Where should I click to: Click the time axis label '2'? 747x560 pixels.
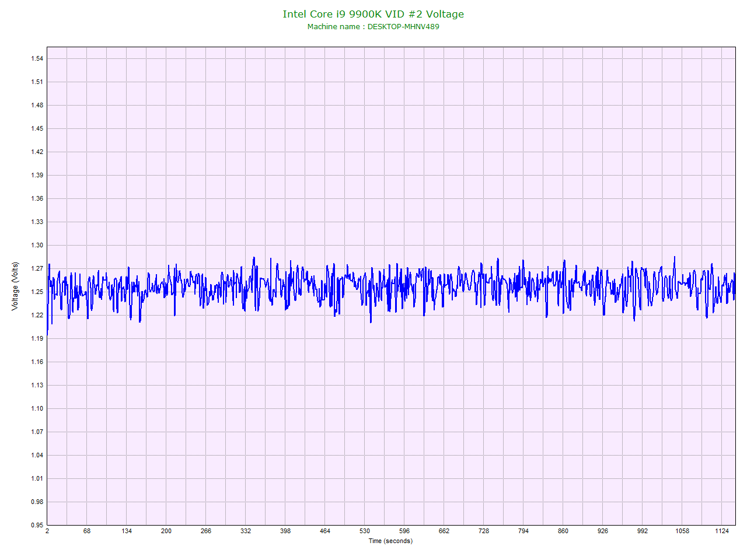(x=47, y=531)
